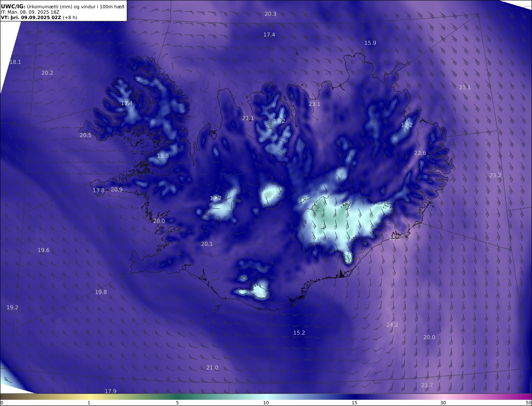Click the map value label 23.2

pos(495,175)
